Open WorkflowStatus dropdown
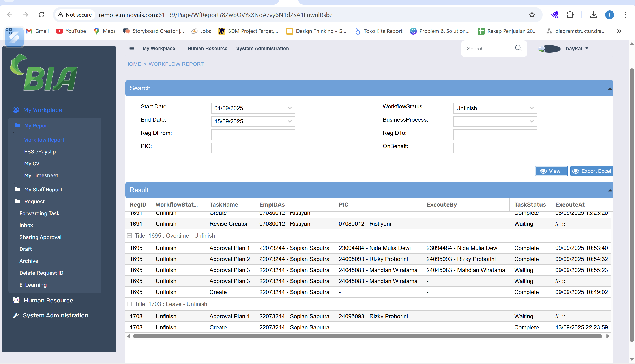 [x=532, y=108]
